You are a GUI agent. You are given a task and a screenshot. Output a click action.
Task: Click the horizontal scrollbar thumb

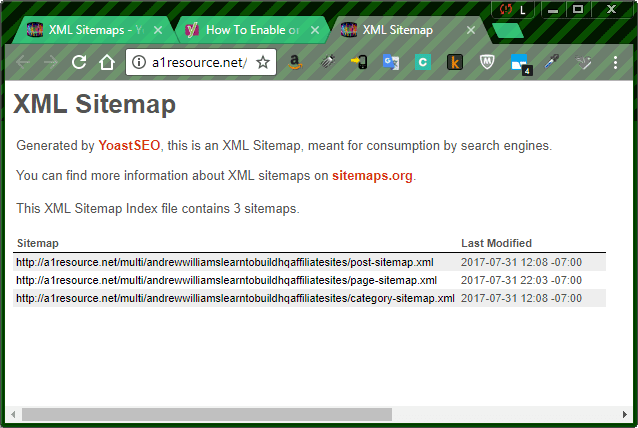tap(207, 415)
